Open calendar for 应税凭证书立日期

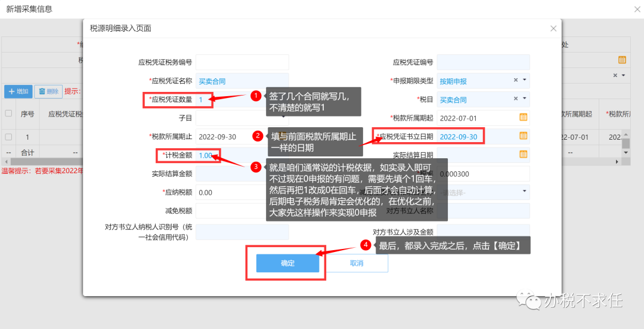coord(524,136)
